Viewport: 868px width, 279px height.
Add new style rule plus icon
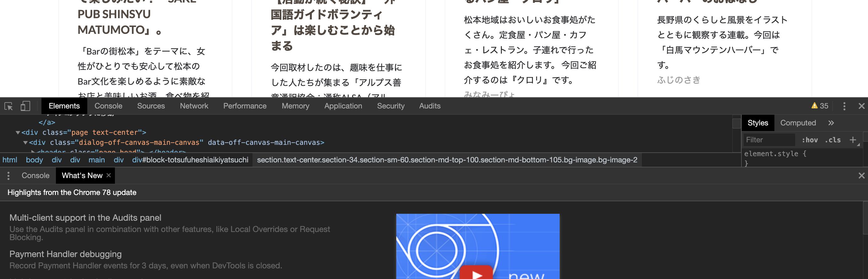click(x=853, y=140)
